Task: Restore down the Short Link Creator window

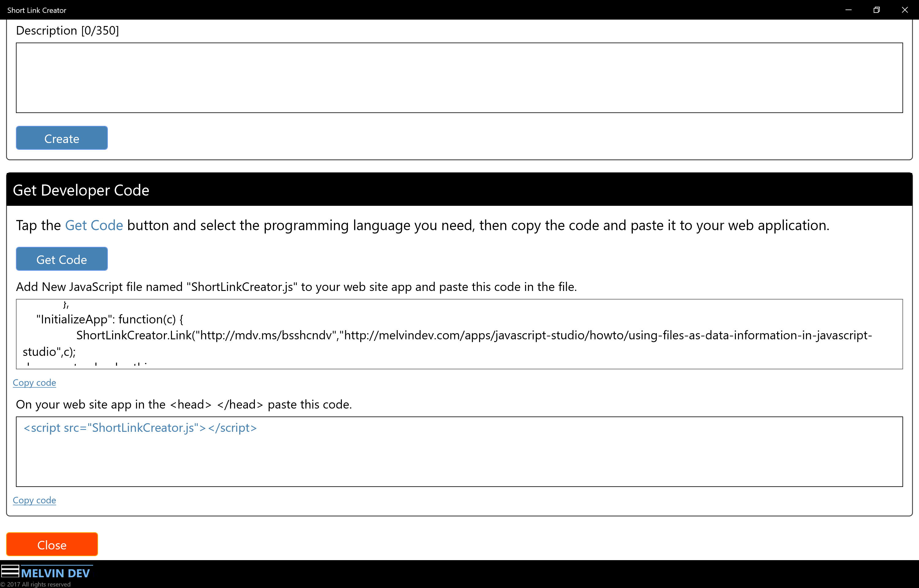Action: 877,10
